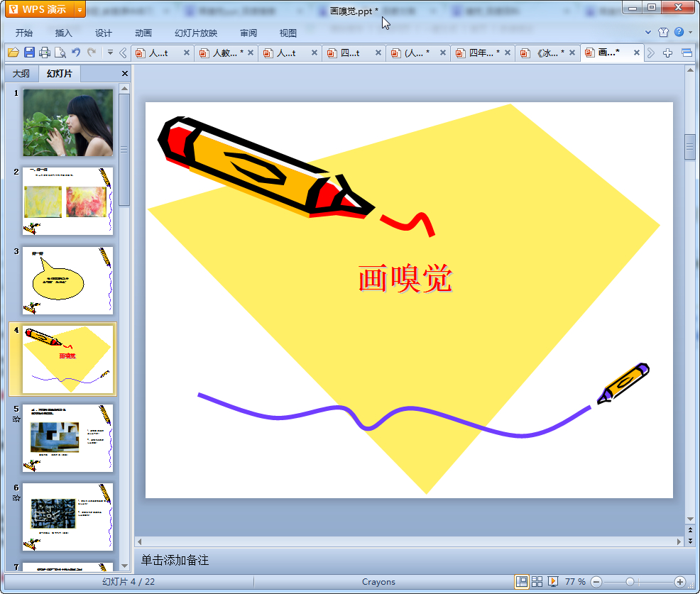Open the WPS 演示 application menu
Image resolution: width=700 pixels, height=594 pixels.
point(40,9)
